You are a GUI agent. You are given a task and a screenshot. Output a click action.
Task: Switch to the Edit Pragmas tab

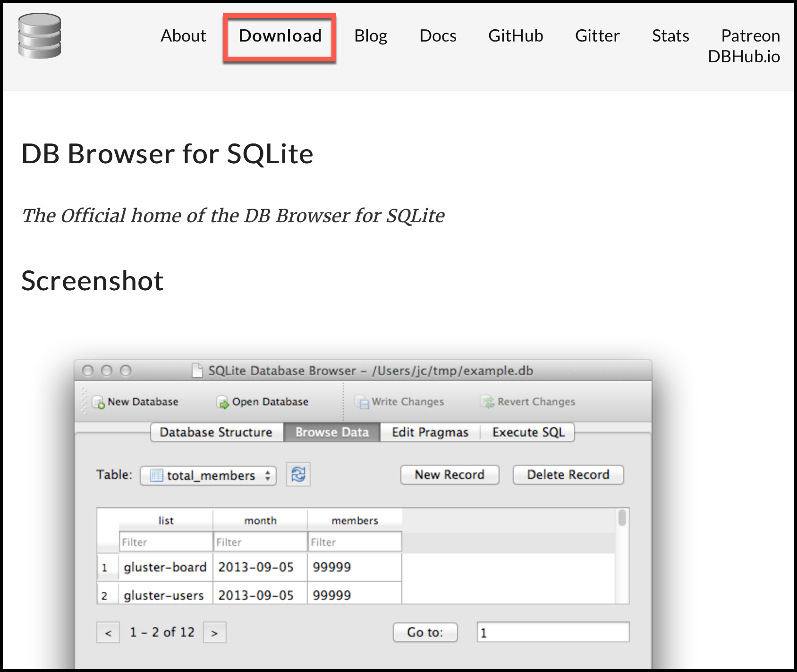(430, 432)
